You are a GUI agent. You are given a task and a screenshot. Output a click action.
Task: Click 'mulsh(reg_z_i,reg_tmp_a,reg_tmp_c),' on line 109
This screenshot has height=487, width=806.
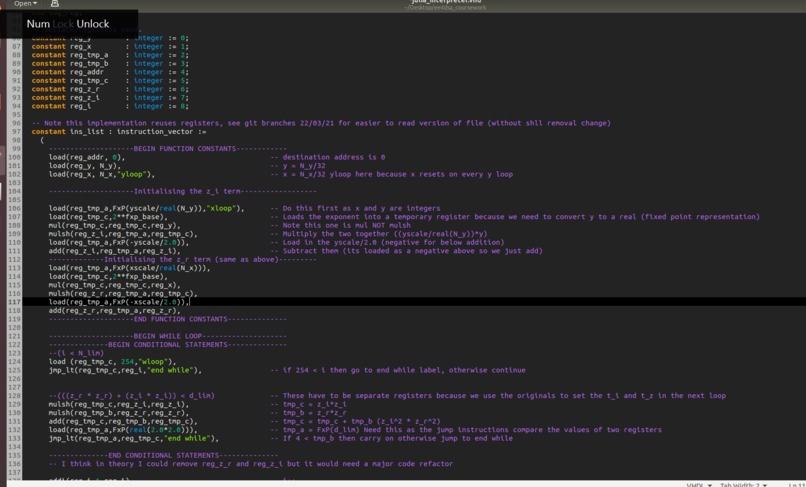pyautogui.click(x=123, y=233)
